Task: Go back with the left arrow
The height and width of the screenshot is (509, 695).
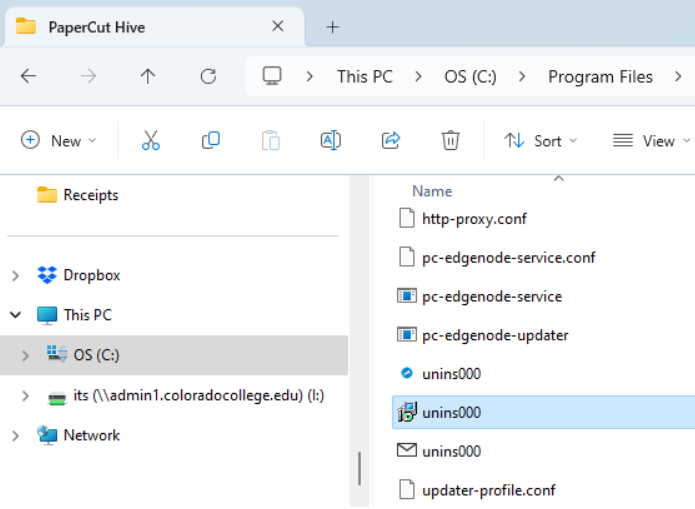Action: click(28, 76)
